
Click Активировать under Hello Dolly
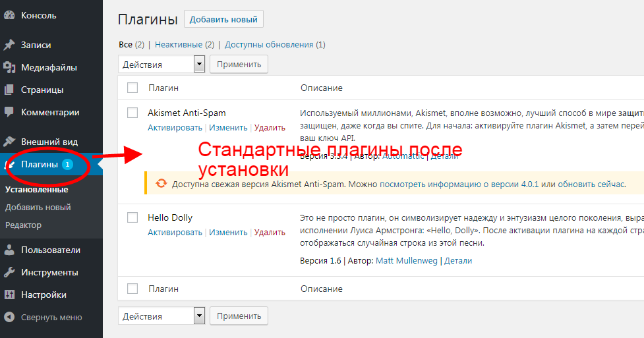pyautogui.click(x=175, y=233)
